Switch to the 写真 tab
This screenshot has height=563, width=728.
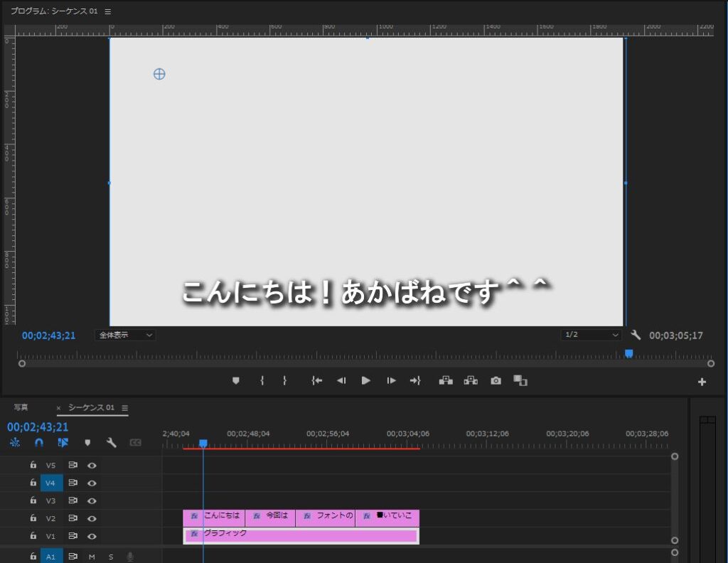(x=21, y=408)
